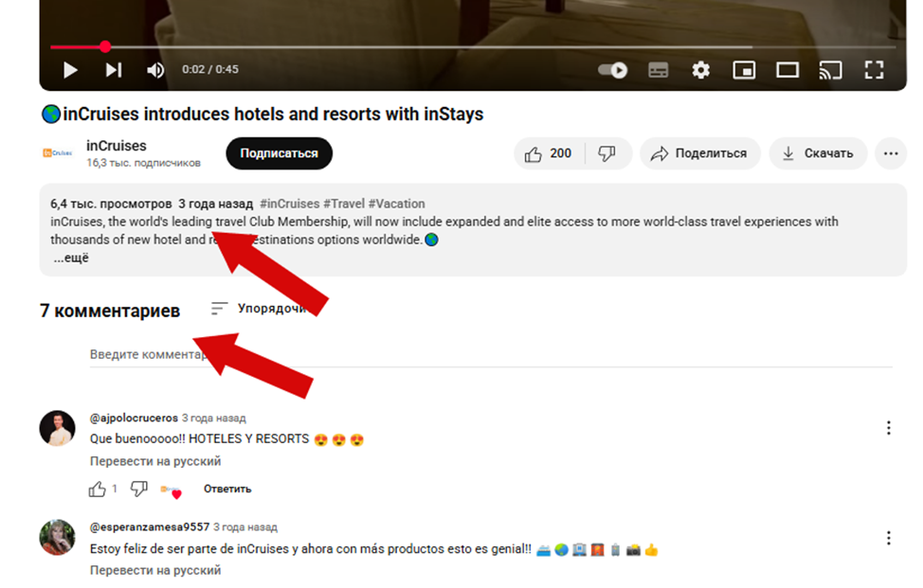Seek on the video progress bar
This screenshot has width=923, height=588.
click(473, 46)
